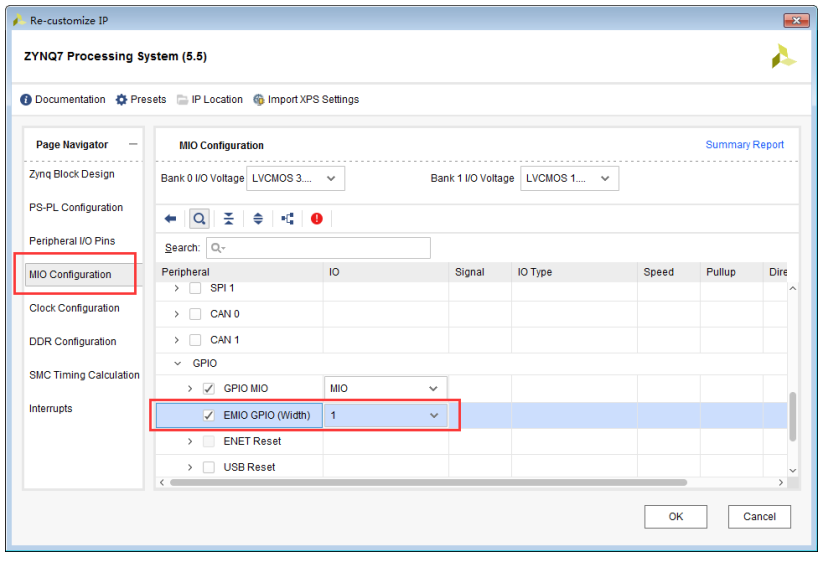Go to Clock Configuration page
The height and width of the screenshot is (562, 828).
coord(74,308)
